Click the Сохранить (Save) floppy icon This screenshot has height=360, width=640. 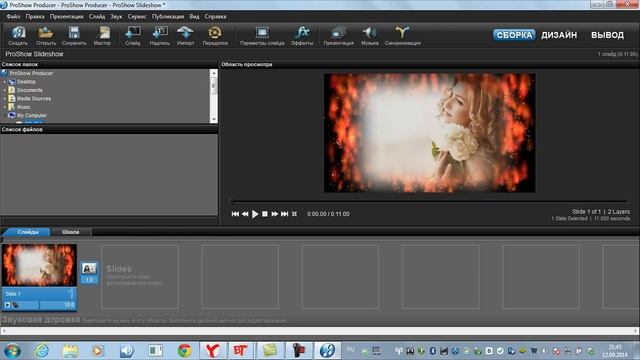[x=74, y=35]
